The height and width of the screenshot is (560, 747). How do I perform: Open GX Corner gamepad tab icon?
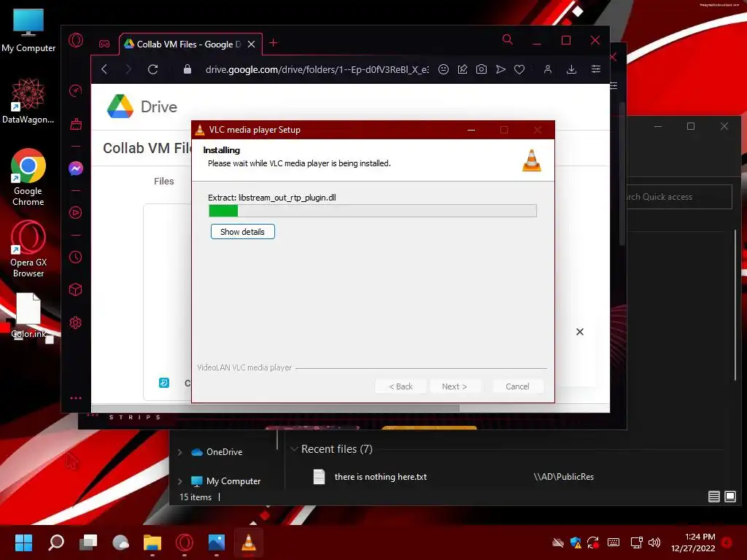point(104,44)
